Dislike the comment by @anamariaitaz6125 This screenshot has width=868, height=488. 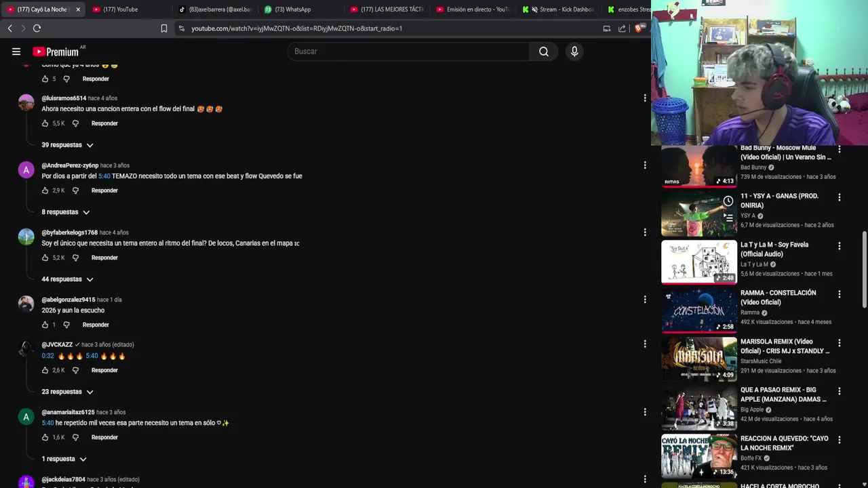tap(75, 437)
